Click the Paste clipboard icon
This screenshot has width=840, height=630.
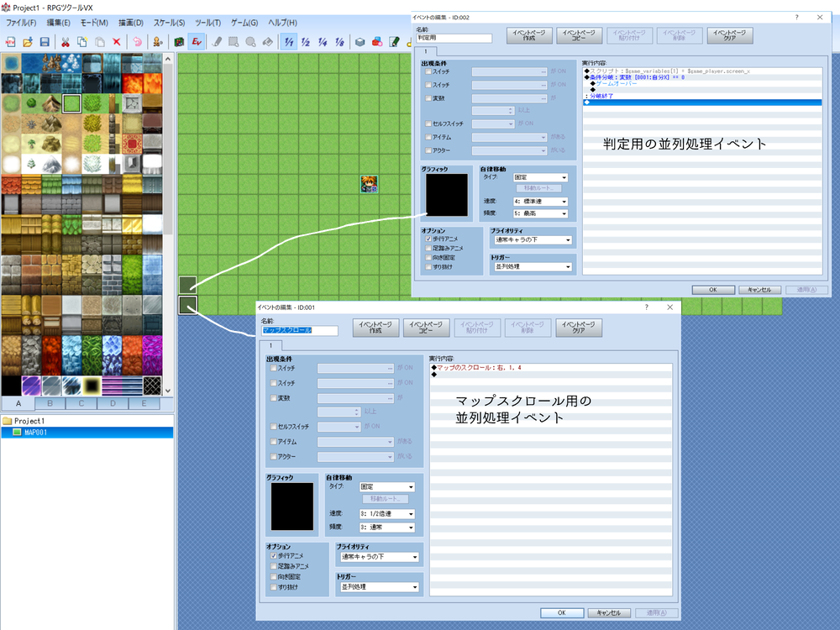click(100, 42)
